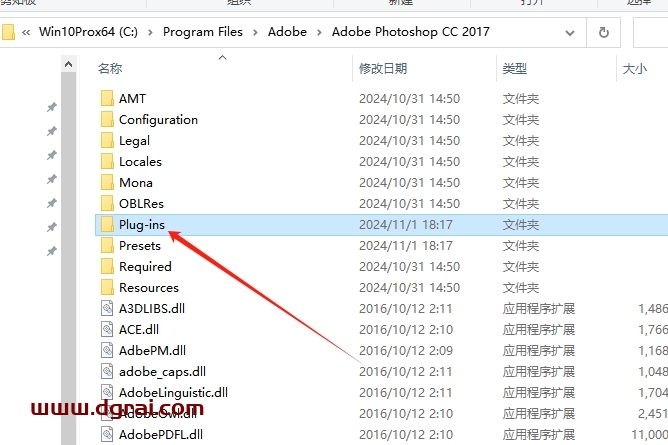The image size is (668, 445).
Task: Expand the double-chevron hidden path menu
Action: [x=26, y=32]
